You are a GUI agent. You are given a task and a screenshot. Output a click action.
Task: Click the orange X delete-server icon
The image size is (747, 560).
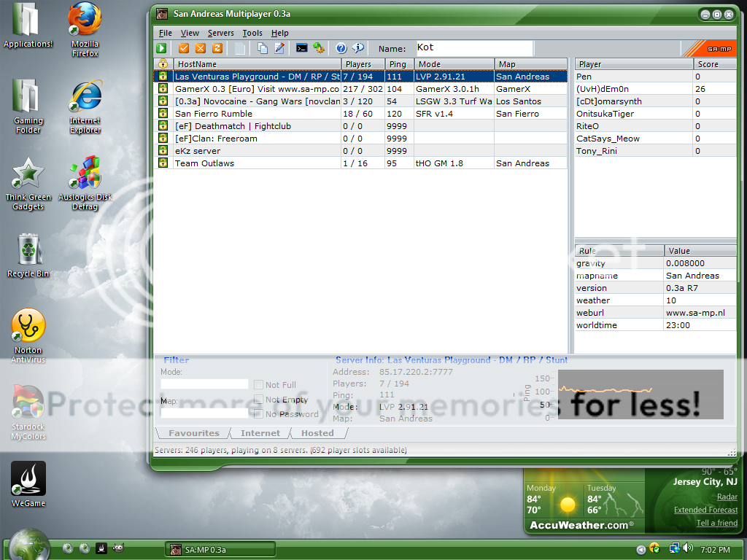(x=201, y=48)
